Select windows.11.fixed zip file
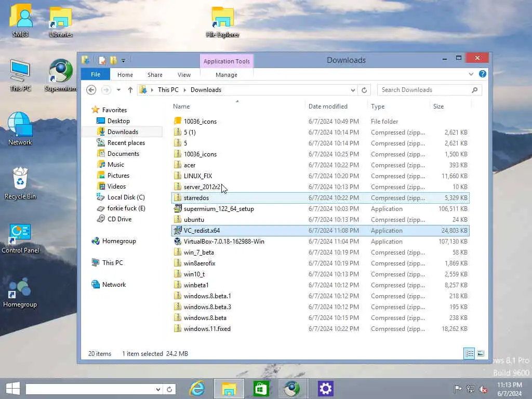 coord(321,328)
